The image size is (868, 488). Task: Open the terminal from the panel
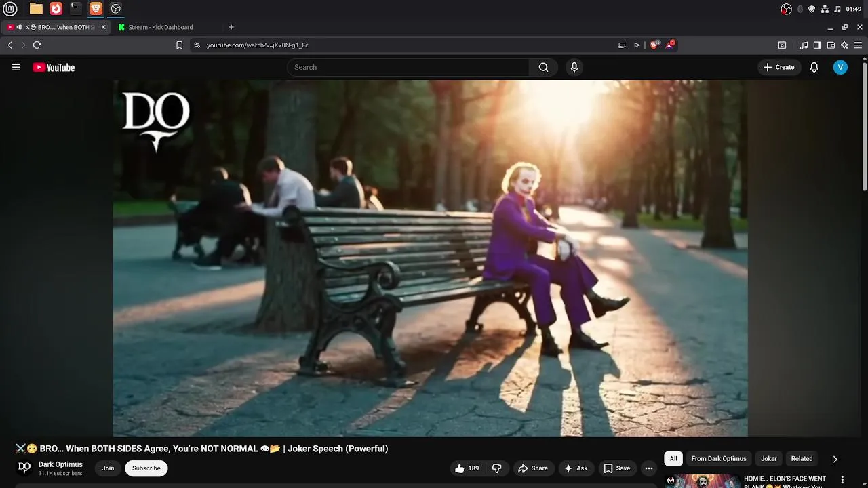point(76,9)
